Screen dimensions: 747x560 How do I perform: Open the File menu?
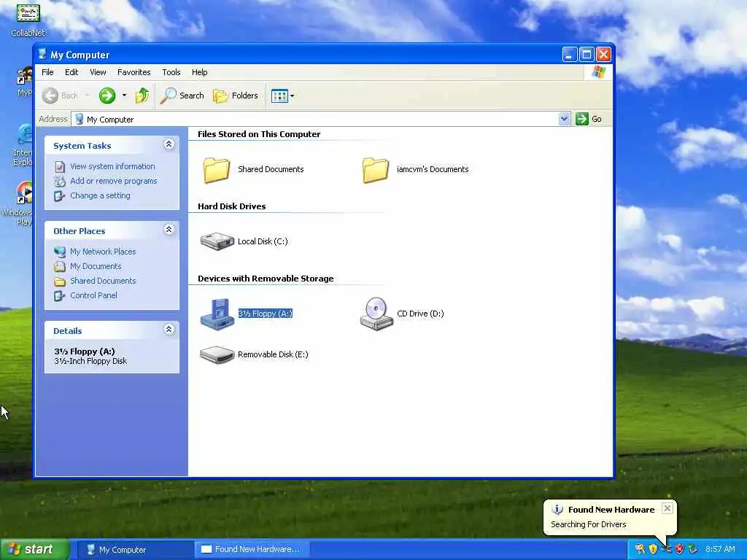(47, 72)
